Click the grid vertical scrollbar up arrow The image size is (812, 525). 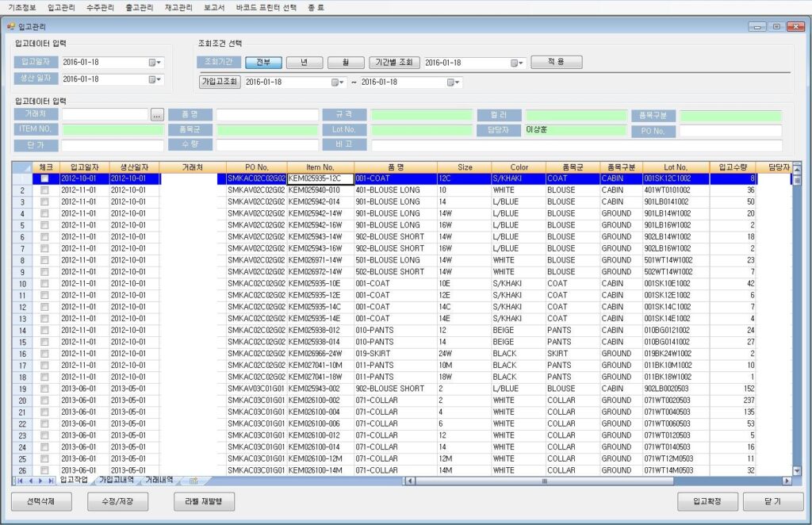tap(797, 167)
